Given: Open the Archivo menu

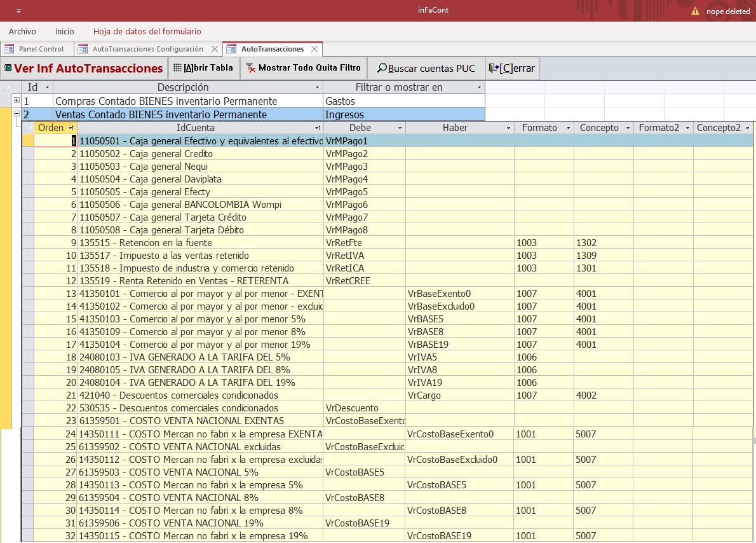Looking at the screenshot, I should pyautogui.click(x=22, y=31).
